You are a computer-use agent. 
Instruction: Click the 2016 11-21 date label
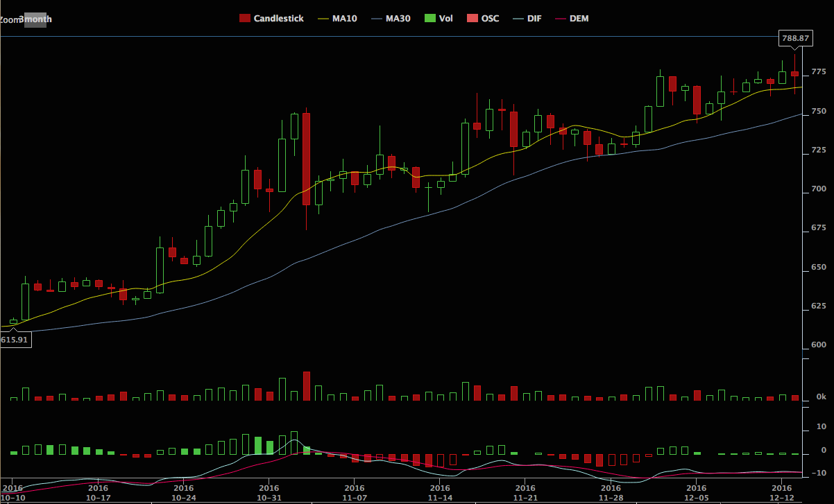pos(525,493)
